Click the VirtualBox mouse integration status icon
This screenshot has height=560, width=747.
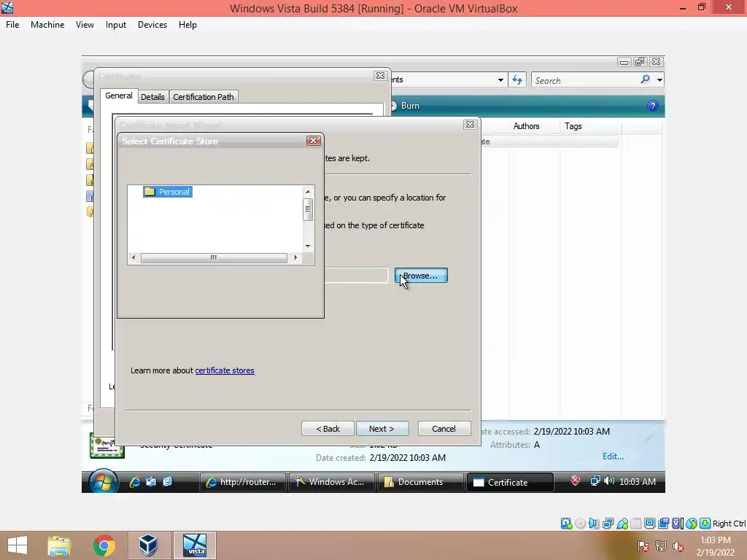pyautogui.click(x=692, y=524)
